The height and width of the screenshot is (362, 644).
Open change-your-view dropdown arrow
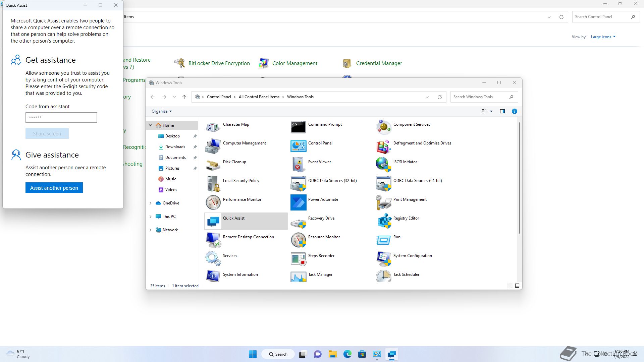(x=491, y=111)
